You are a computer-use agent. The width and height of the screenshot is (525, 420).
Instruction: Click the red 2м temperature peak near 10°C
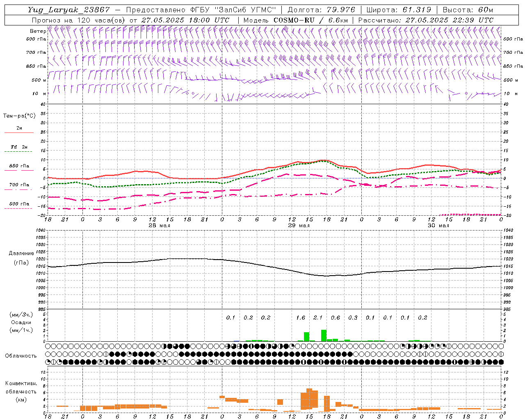324,160
